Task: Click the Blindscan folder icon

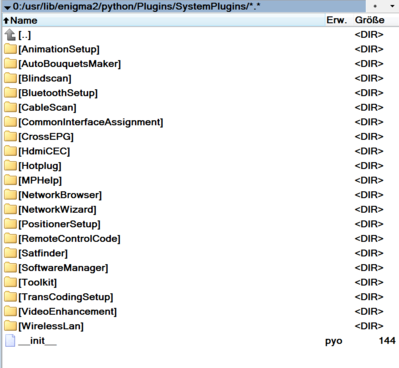Action: (x=10, y=78)
